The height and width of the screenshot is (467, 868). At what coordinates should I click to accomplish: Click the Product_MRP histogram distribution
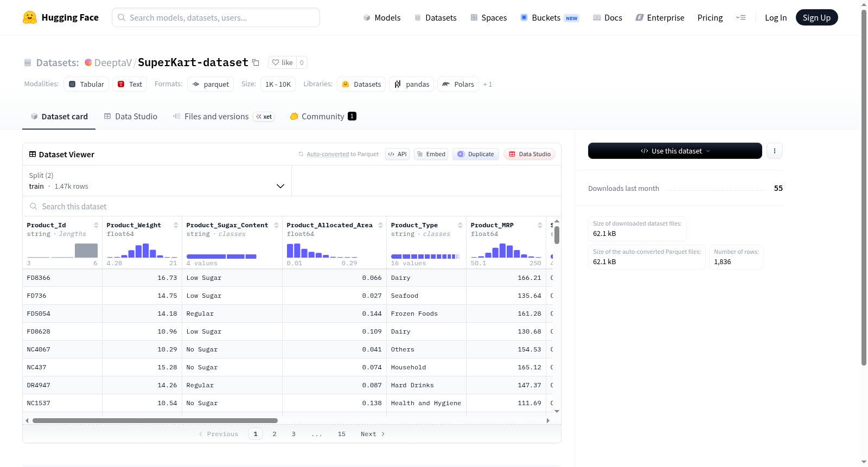[x=506, y=250]
